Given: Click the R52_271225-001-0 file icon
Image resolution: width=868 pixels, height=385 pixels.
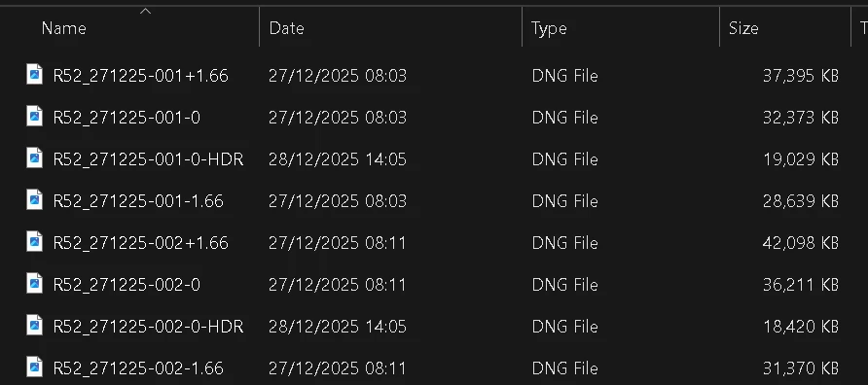Looking at the screenshot, I should [x=34, y=117].
